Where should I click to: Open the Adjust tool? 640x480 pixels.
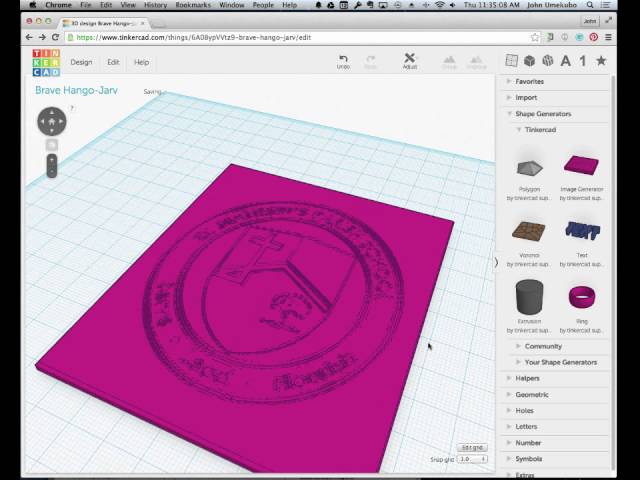point(409,61)
